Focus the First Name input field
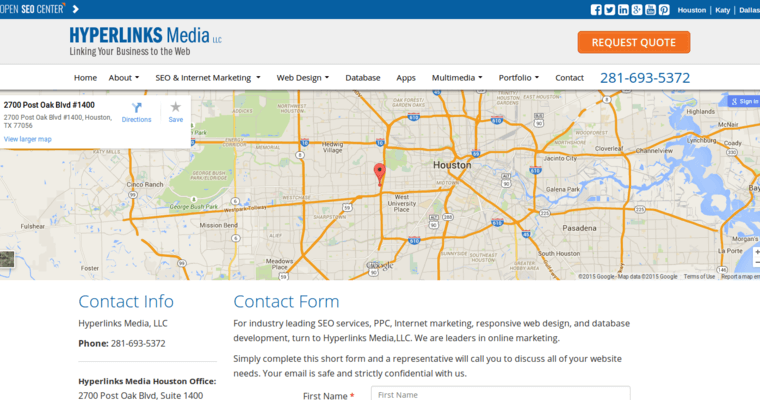Image resolution: width=760 pixels, height=400 pixels. click(x=500, y=394)
